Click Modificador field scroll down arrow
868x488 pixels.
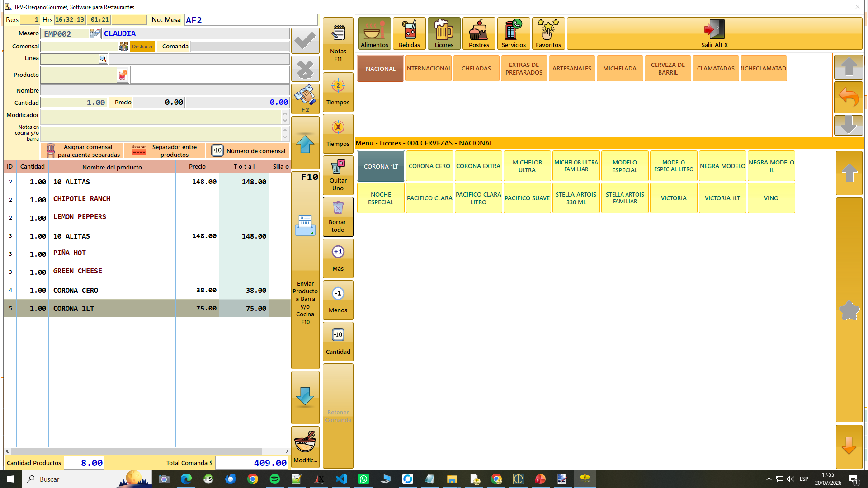[x=285, y=121]
